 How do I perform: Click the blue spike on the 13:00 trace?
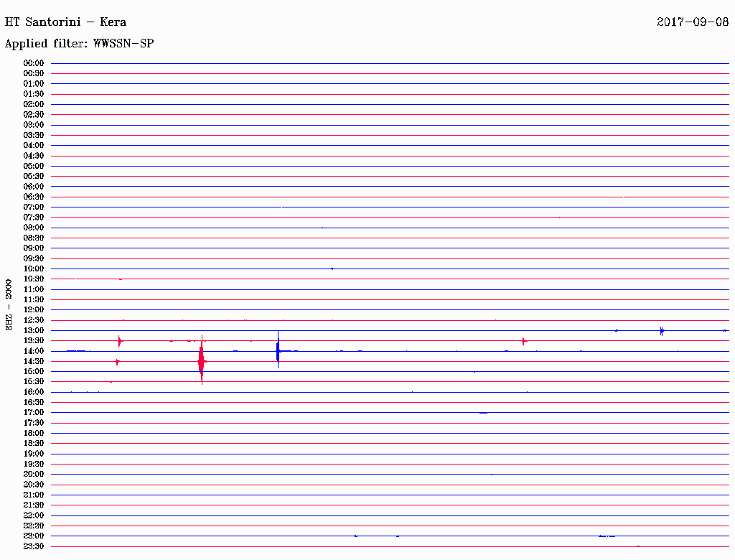coord(662,331)
